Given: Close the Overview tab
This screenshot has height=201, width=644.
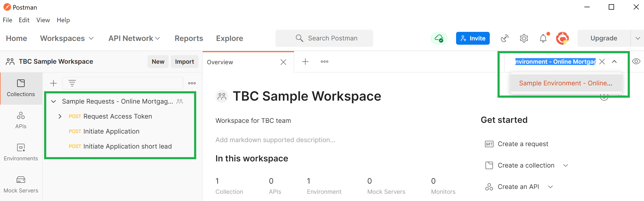Looking at the screenshot, I should (x=283, y=62).
